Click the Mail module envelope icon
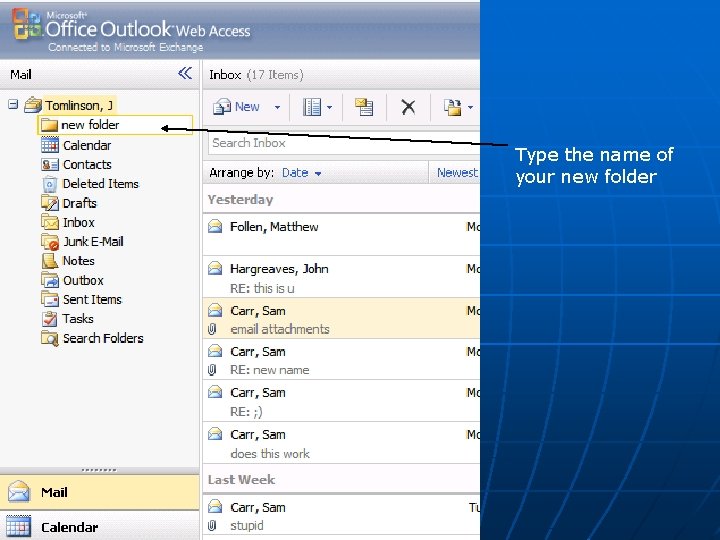The image size is (720, 540). (19, 492)
